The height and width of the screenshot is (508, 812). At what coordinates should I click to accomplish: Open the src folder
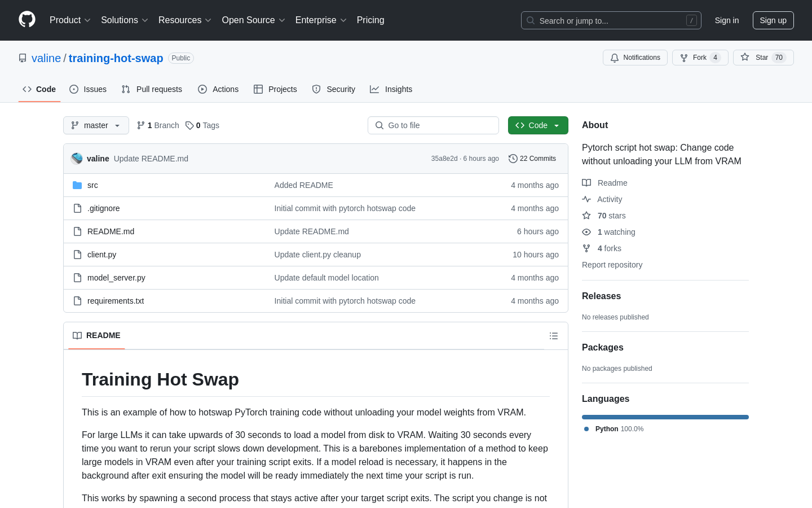coord(92,185)
